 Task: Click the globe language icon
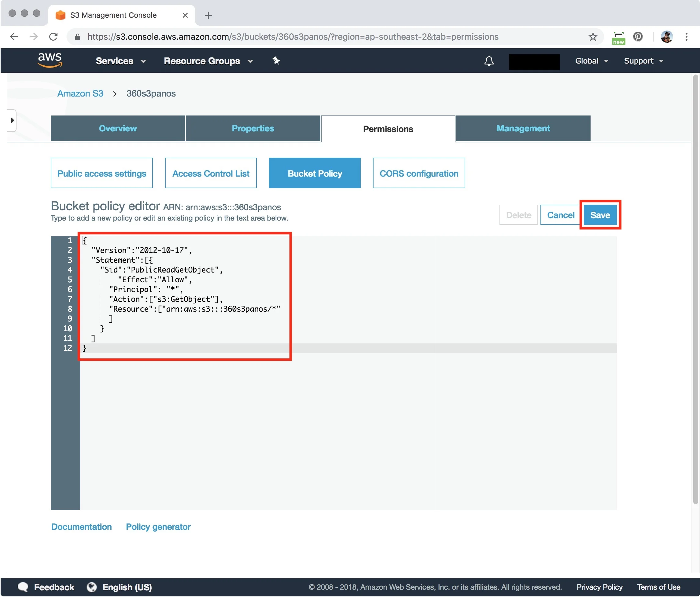pos(91,587)
